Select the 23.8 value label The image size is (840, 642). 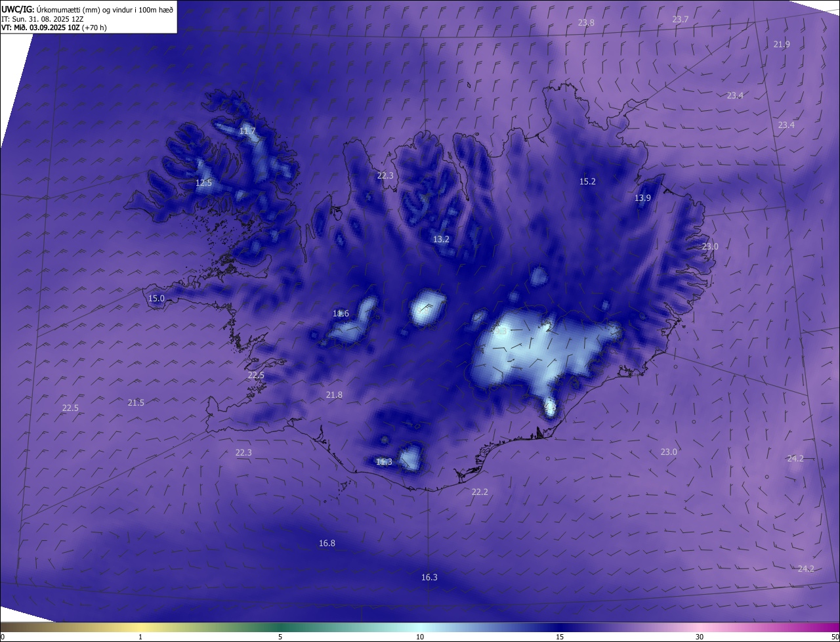pos(586,23)
